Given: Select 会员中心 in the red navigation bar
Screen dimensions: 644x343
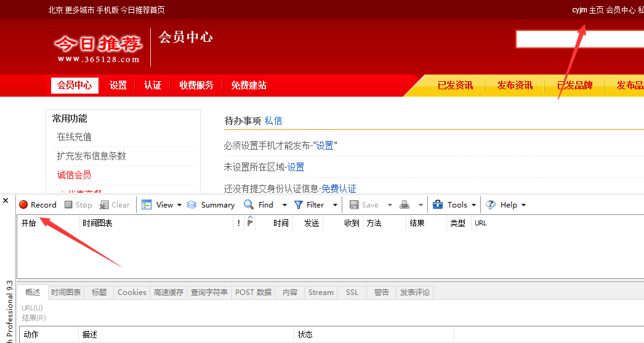Looking at the screenshot, I should tap(74, 86).
